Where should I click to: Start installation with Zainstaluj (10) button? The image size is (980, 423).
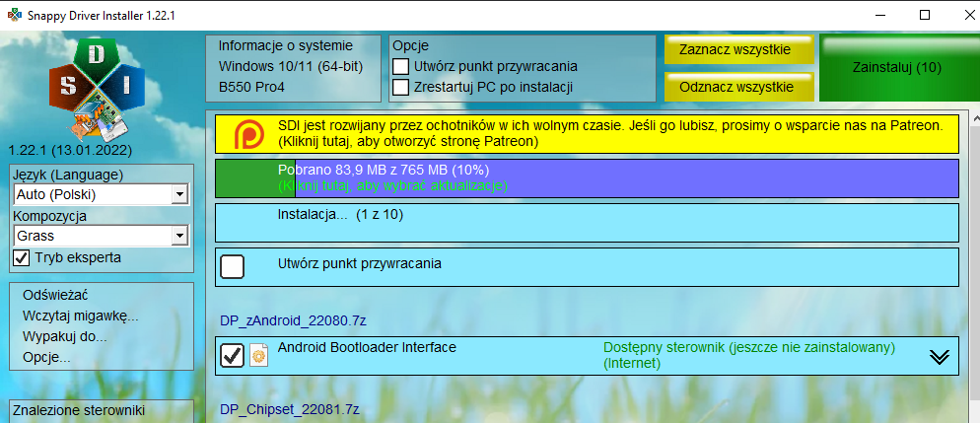(897, 67)
